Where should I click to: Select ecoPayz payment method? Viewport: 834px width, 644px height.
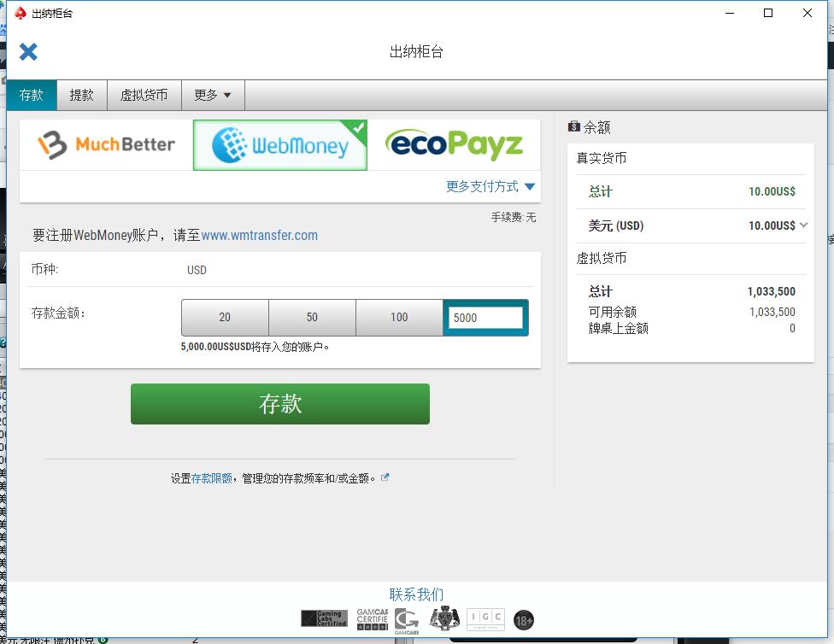(x=454, y=144)
